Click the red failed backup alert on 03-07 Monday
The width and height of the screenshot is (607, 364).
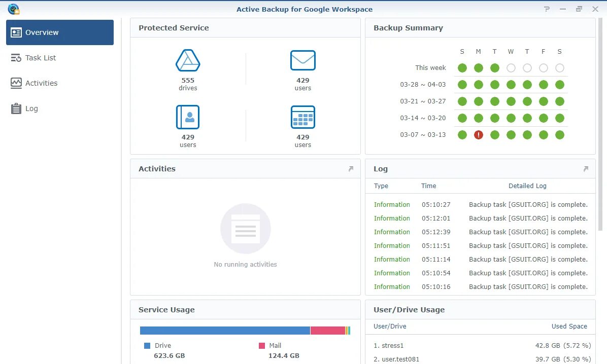click(x=479, y=135)
